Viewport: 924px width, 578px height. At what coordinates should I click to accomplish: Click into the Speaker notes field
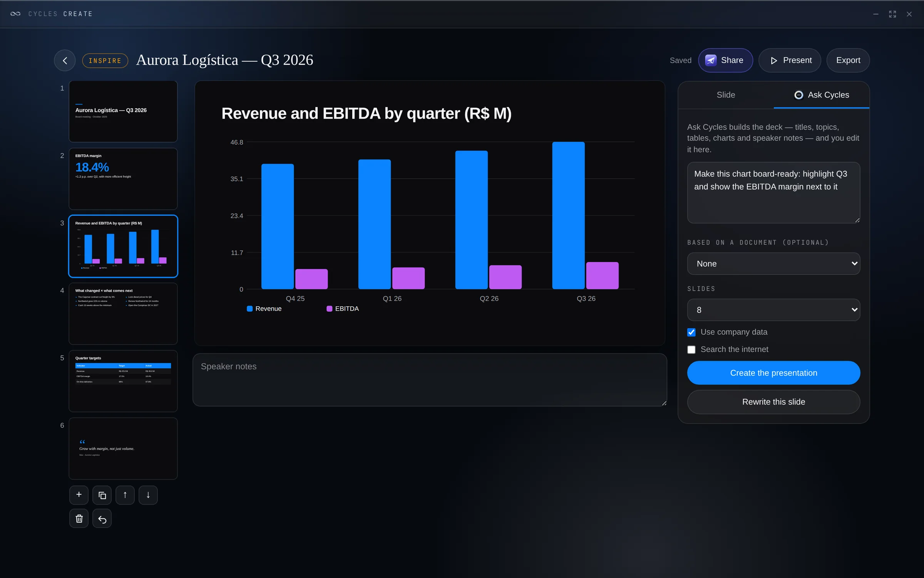(430, 380)
